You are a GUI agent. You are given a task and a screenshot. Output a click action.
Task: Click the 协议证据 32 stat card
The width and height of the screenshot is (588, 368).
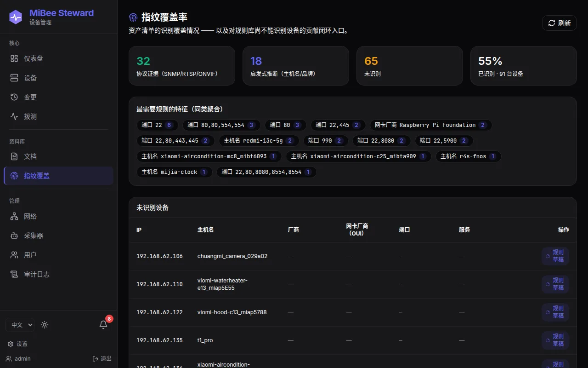[x=182, y=66]
